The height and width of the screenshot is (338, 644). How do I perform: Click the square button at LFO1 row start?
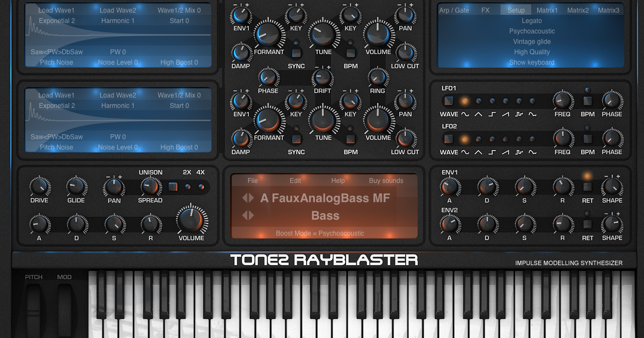coord(449,101)
